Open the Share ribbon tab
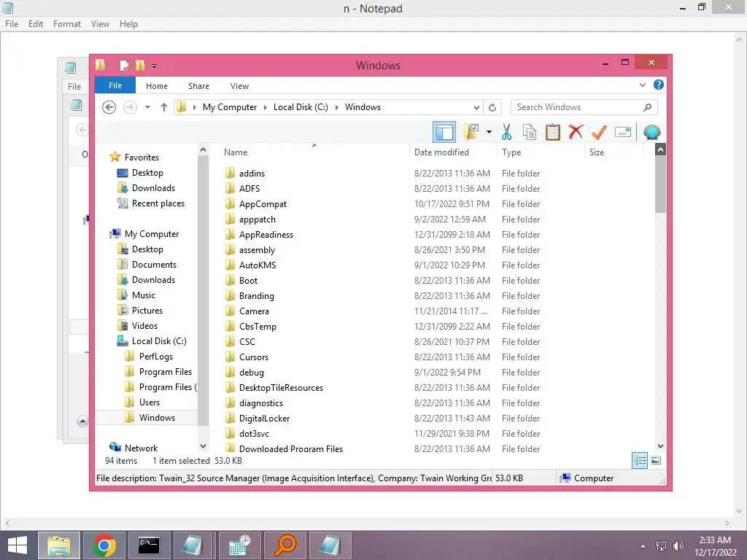Viewport: 747px width, 560px height. [198, 86]
